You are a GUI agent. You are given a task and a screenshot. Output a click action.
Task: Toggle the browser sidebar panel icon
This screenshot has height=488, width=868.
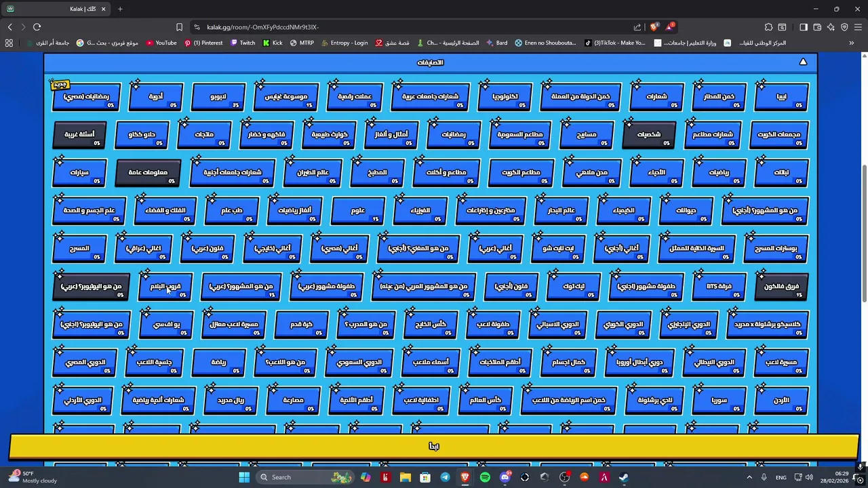[804, 27]
